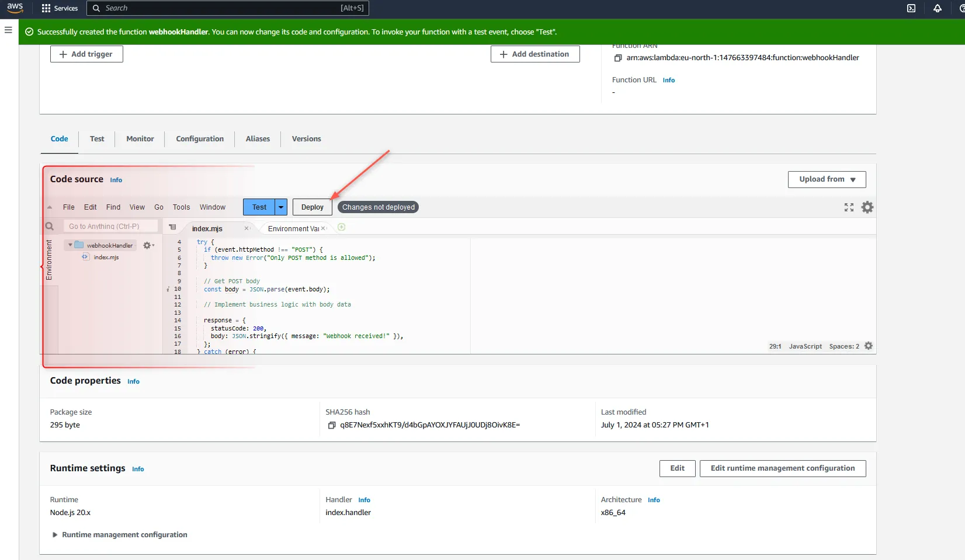
Task: Open the Versions tab
Action: tap(307, 139)
